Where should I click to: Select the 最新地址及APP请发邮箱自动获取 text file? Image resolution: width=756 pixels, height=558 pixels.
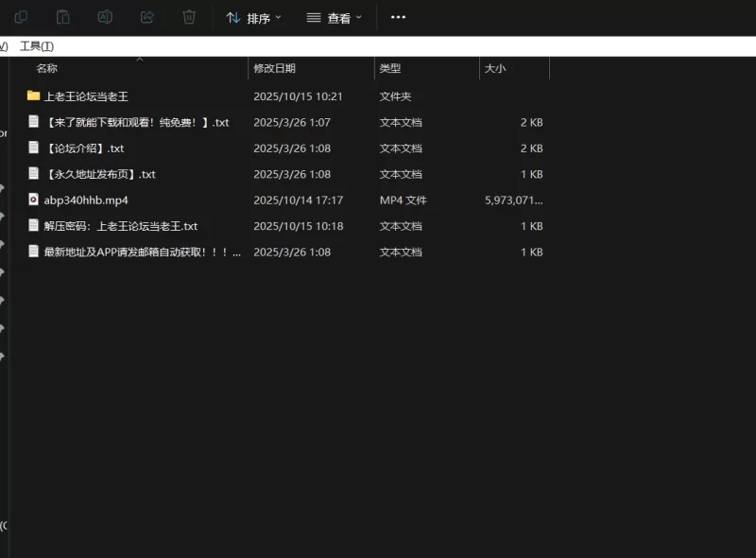click(x=142, y=253)
